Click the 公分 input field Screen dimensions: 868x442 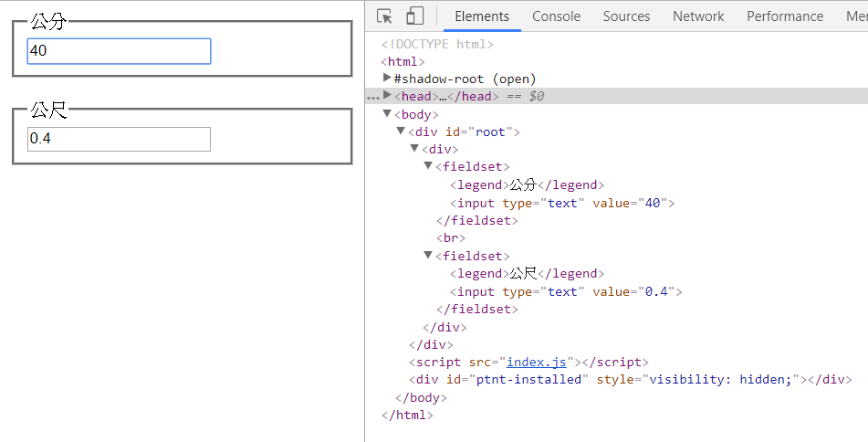point(120,51)
